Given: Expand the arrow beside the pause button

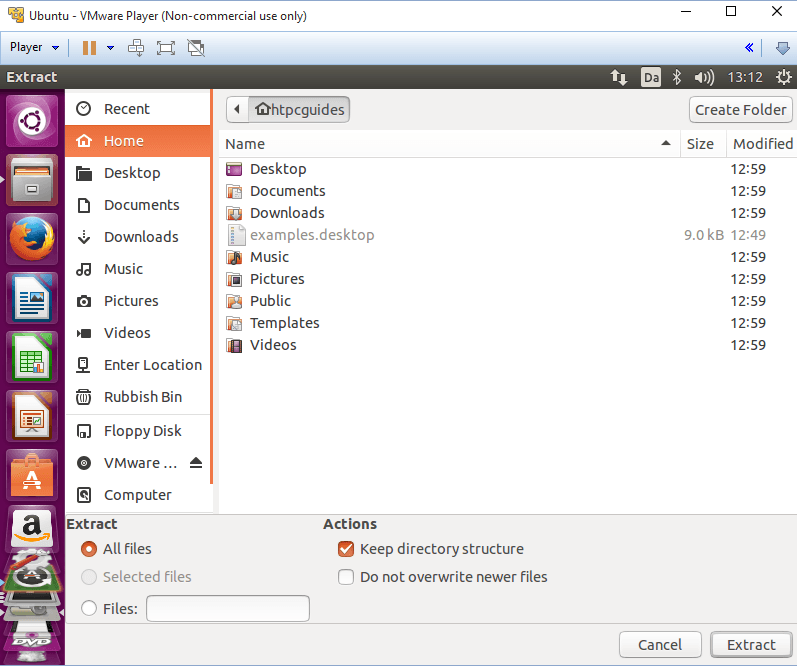Looking at the screenshot, I should 110,47.
